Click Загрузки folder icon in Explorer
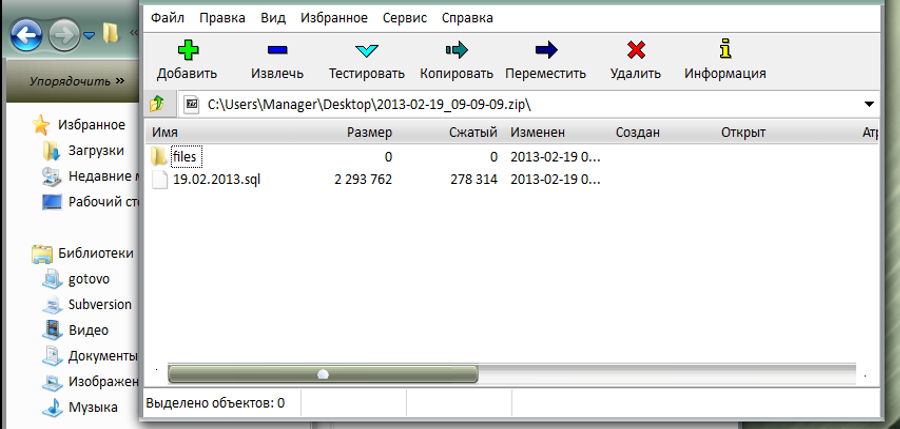This screenshot has width=900, height=429. 52,151
